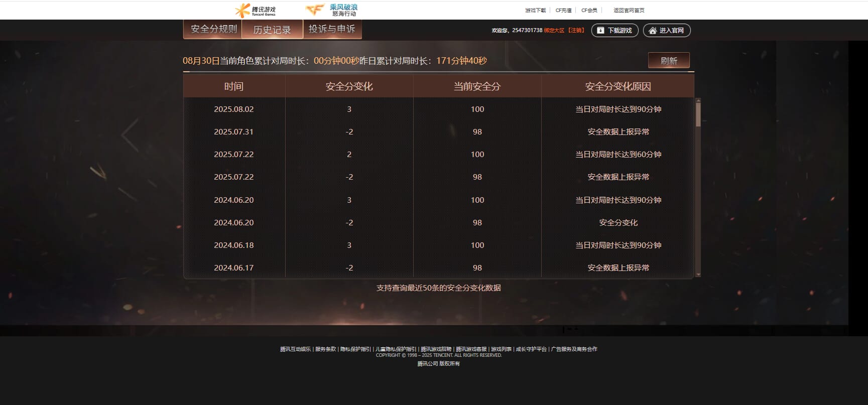Viewport: 868px width, 405px height.
Task: Click current score 100 in the 2024.06.18 row
Action: click(477, 245)
